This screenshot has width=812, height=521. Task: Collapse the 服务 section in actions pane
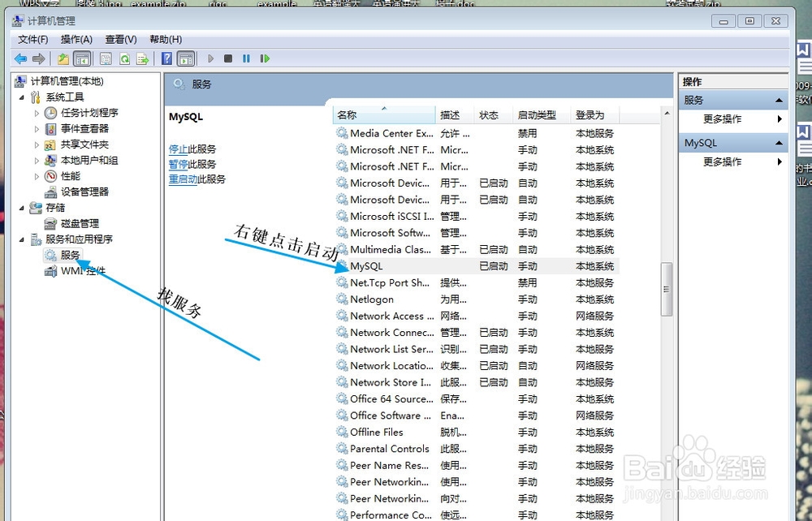click(779, 101)
